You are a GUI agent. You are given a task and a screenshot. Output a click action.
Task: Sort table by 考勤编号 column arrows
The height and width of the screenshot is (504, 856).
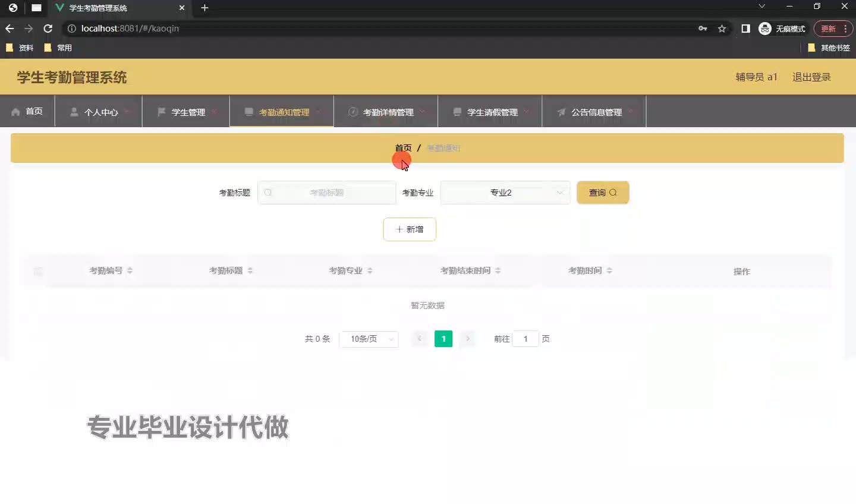pos(130,270)
